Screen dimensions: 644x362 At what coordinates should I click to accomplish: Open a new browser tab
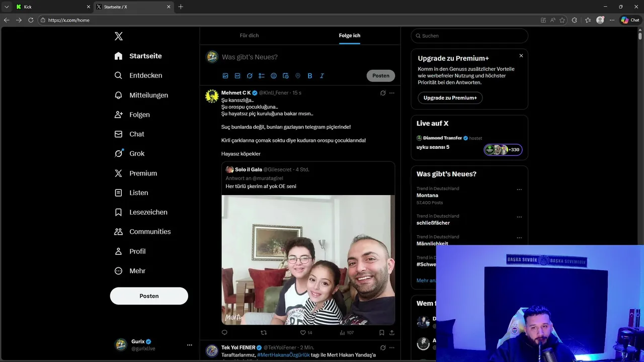181,7
